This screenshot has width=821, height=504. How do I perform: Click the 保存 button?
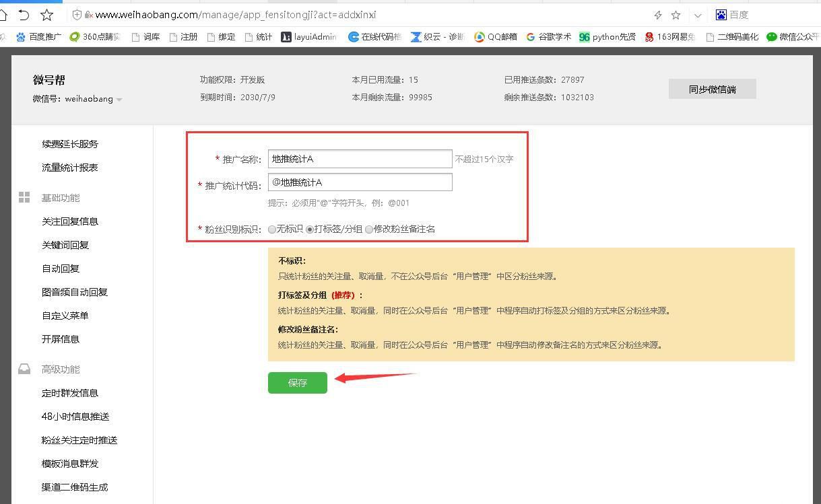point(297,382)
